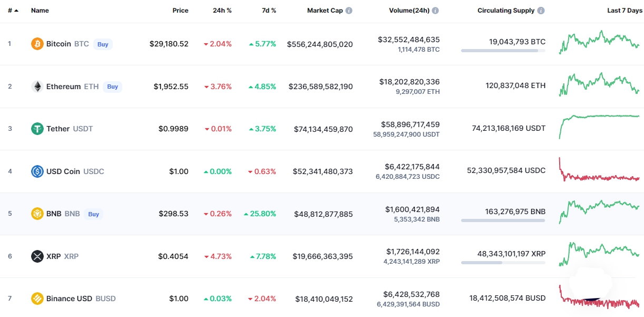Sort by rank using # arrow
The height and width of the screenshot is (317, 644).
pos(13,11)
